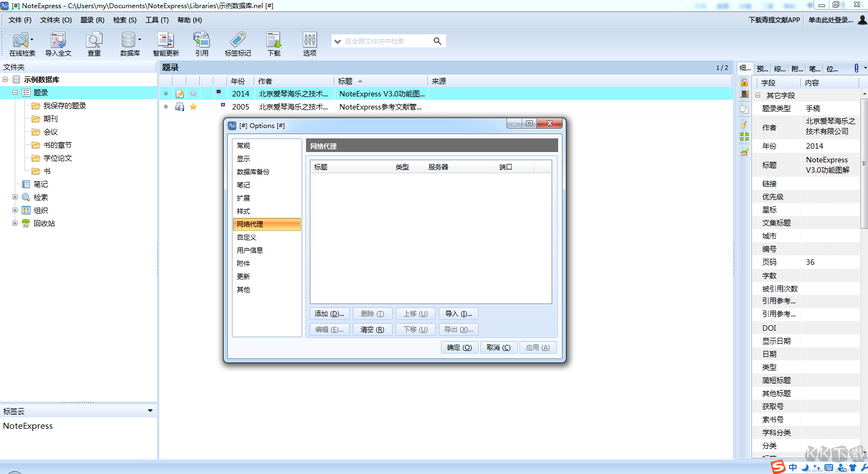Viewport: 868px width, 474px height.
Task: Click the broom clean icon in details sidebar
Action: 744,124
